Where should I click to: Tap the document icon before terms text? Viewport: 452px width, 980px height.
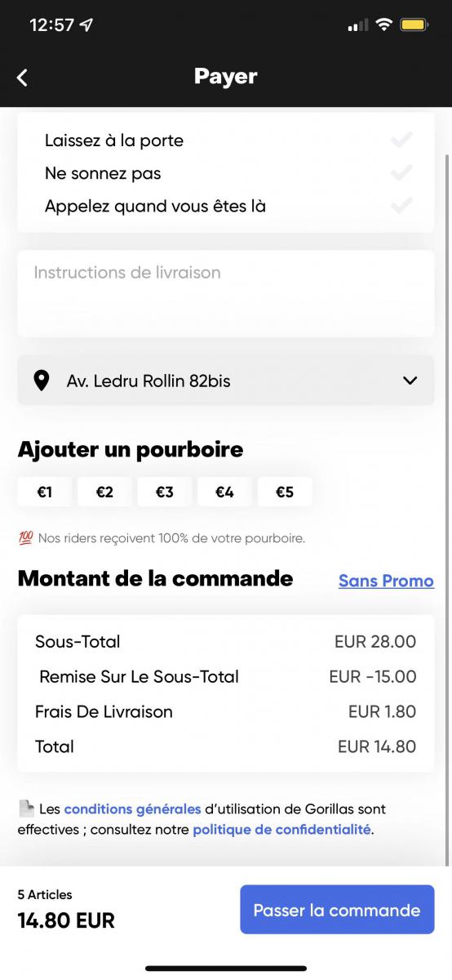pyautogui.click(x=26, y=808)
